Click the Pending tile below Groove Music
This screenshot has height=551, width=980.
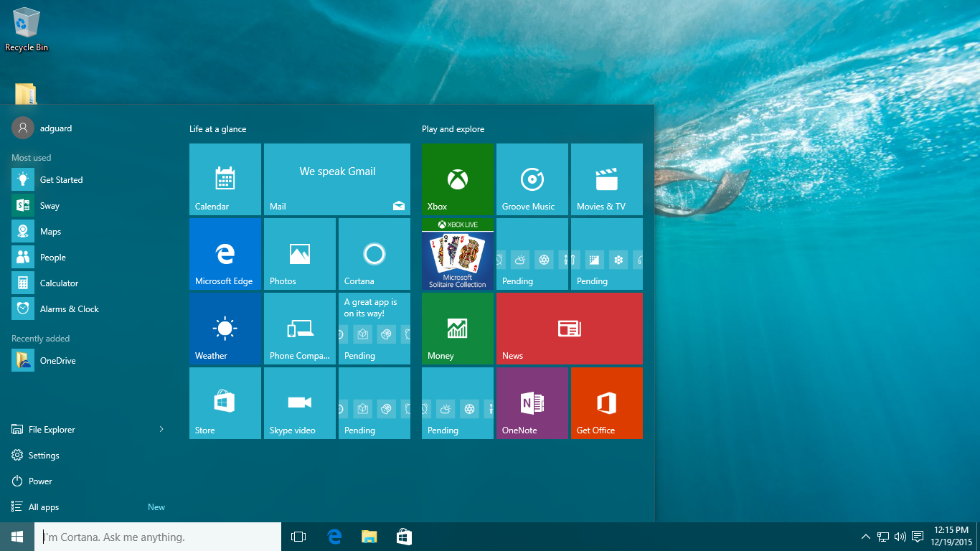pos(532,254)
